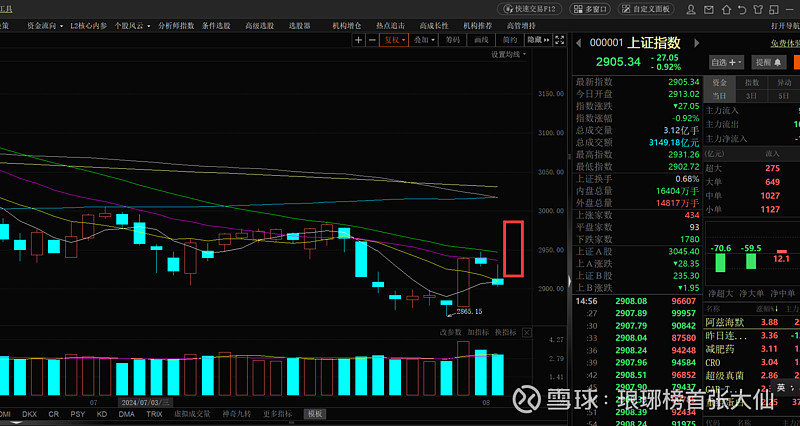800x426 pixels.
Task: Switch to 资金 tab in right panel
Action: coord(719,83)
